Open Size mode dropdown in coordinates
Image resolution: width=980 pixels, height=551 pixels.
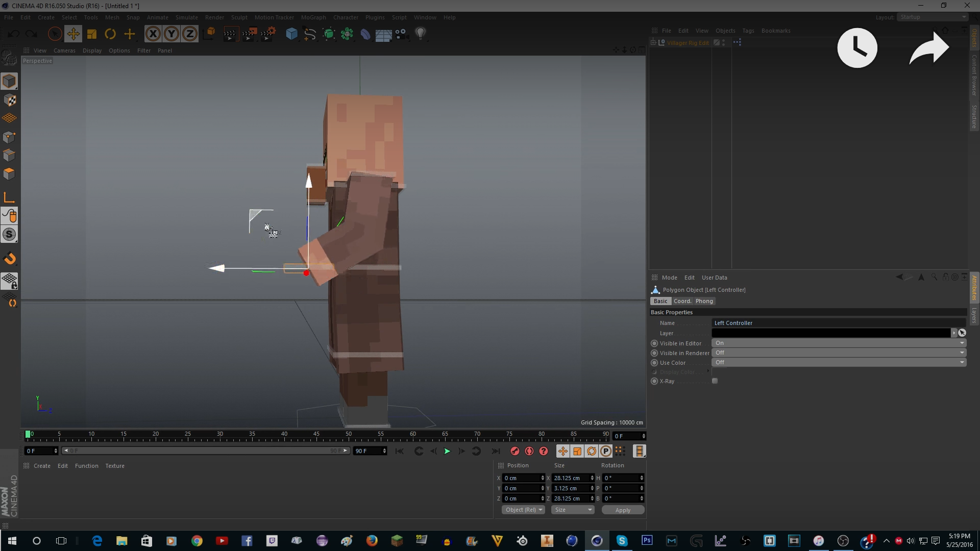(x=573, y=510)
